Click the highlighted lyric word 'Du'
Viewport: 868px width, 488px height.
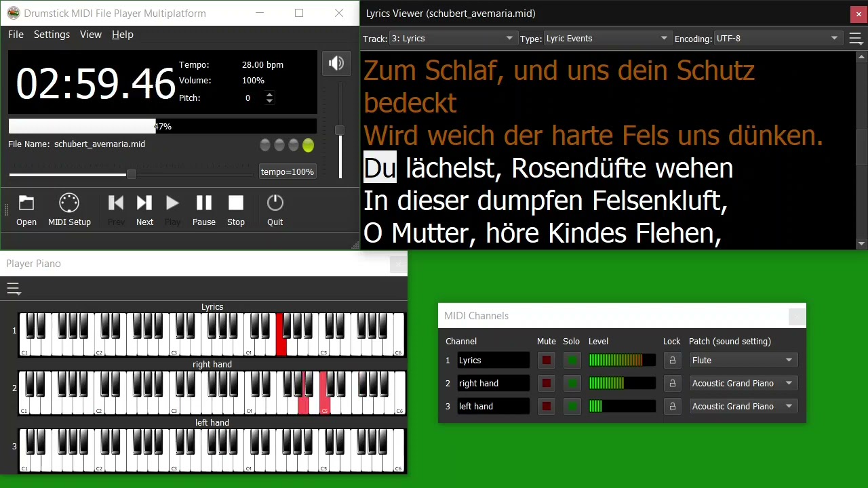point(380,168)
